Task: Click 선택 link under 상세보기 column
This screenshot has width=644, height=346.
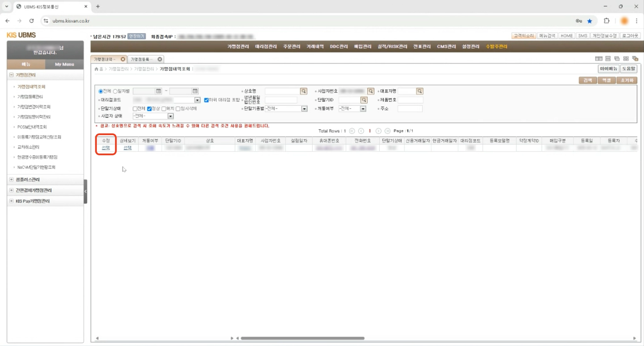Action: click(x=127, y=148)
